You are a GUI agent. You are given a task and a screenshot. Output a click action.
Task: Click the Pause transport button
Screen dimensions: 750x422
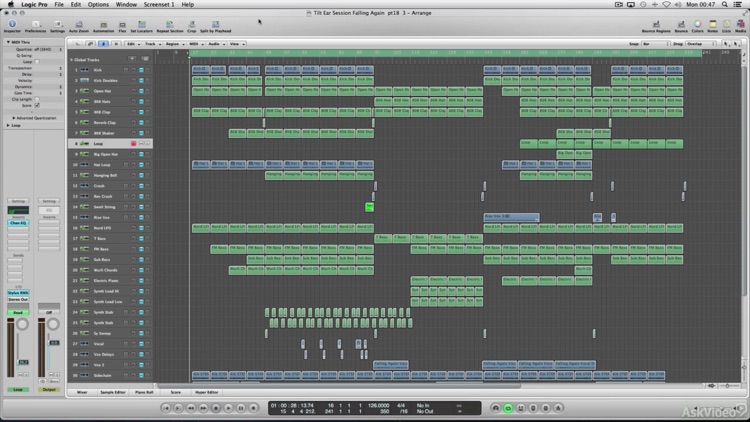click(241, 408)
